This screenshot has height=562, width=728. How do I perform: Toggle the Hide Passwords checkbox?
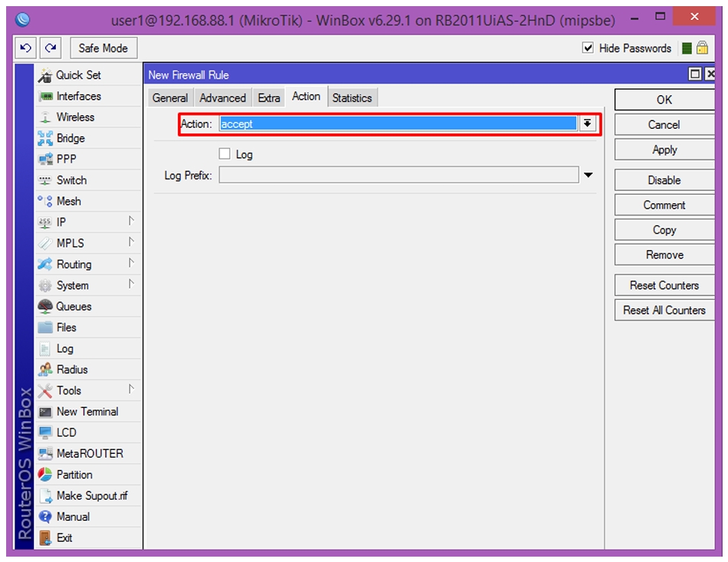(x=588, y=48)
